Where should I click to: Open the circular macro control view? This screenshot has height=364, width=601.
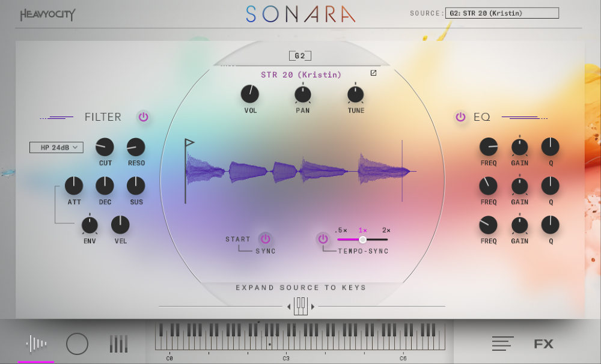pos(77,343)
